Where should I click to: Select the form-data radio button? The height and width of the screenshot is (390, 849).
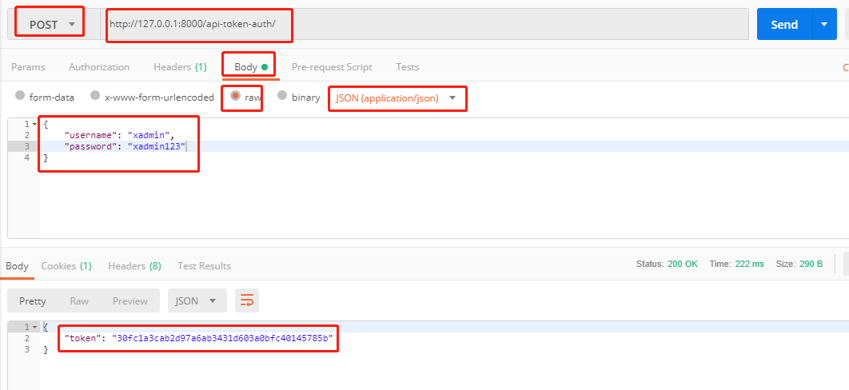pos(20,96)
